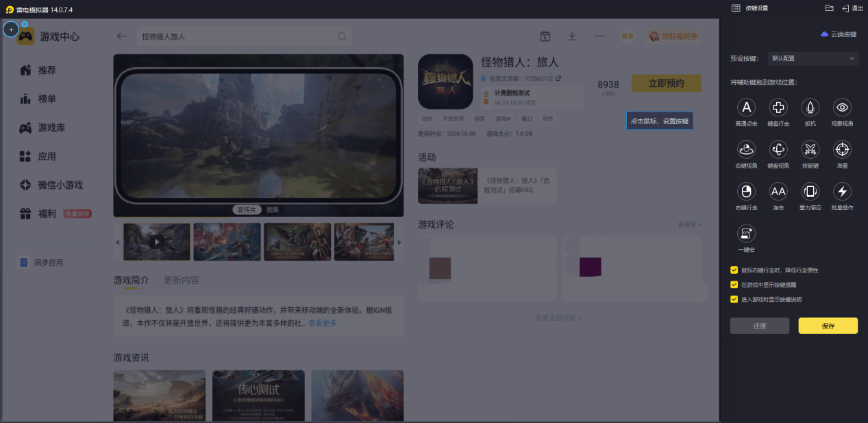Select the 键盘视角 icon
This screenshot has width=868, height=423.
(x=778, y=149)
